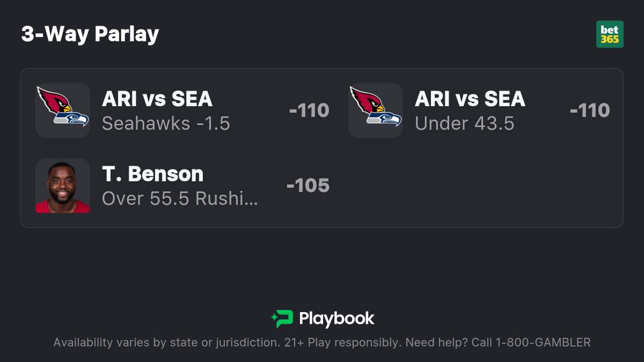Click ARI vs SEA title above Under 43.5

point(470,99)
